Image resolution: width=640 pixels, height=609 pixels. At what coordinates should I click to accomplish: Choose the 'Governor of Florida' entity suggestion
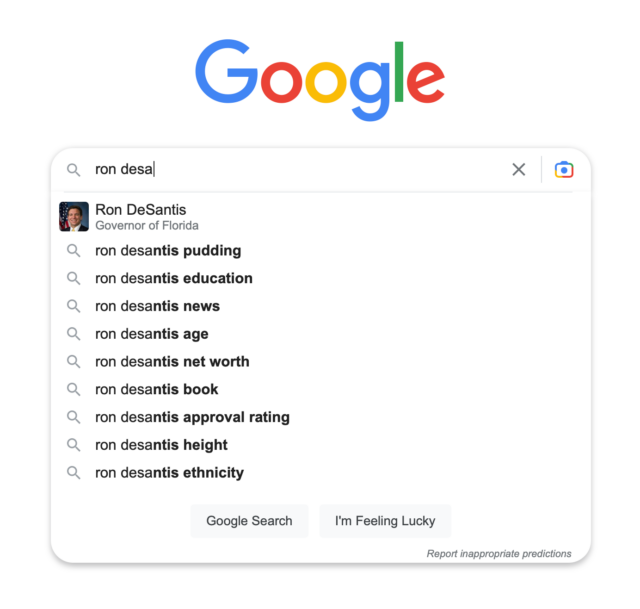(146, 225)
